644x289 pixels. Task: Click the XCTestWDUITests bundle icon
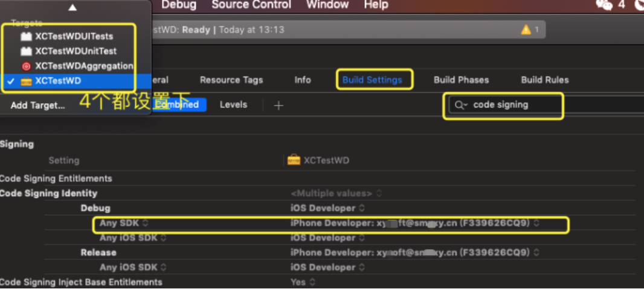(27, 36)
